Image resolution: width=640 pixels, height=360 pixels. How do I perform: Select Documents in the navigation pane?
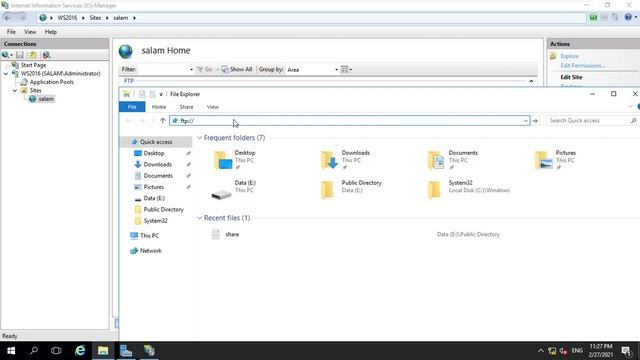click(158, 176)
